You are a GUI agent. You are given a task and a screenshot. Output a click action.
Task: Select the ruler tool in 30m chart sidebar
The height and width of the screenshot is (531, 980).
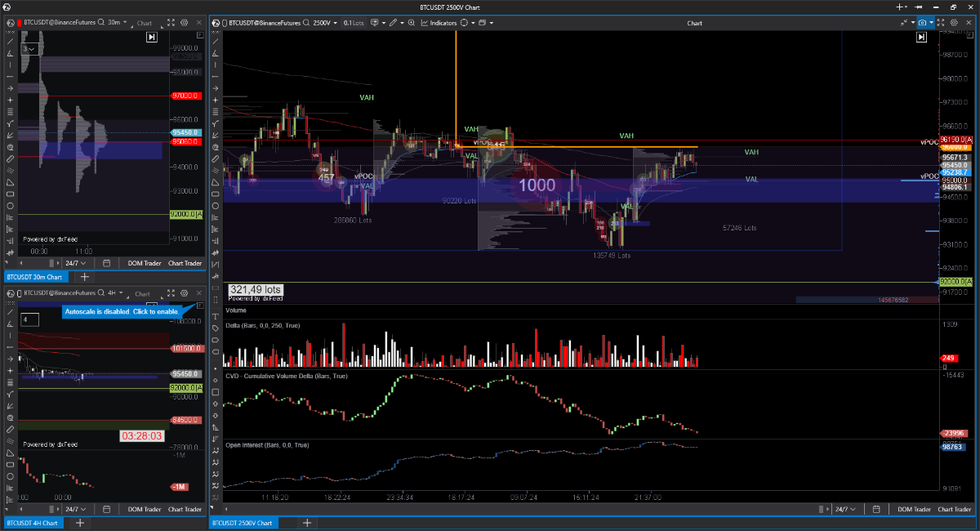click(x=10, y=158)
